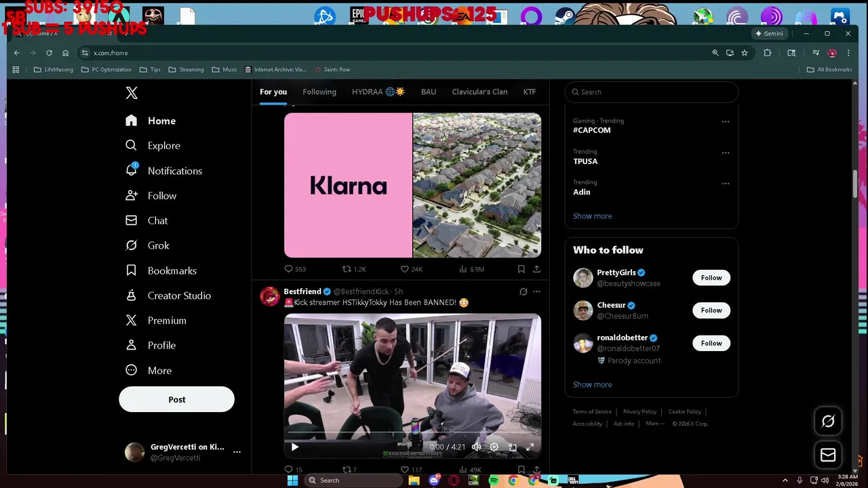
Task: Open Chrome extensions puzzle icon
Action: click(768, 53)
